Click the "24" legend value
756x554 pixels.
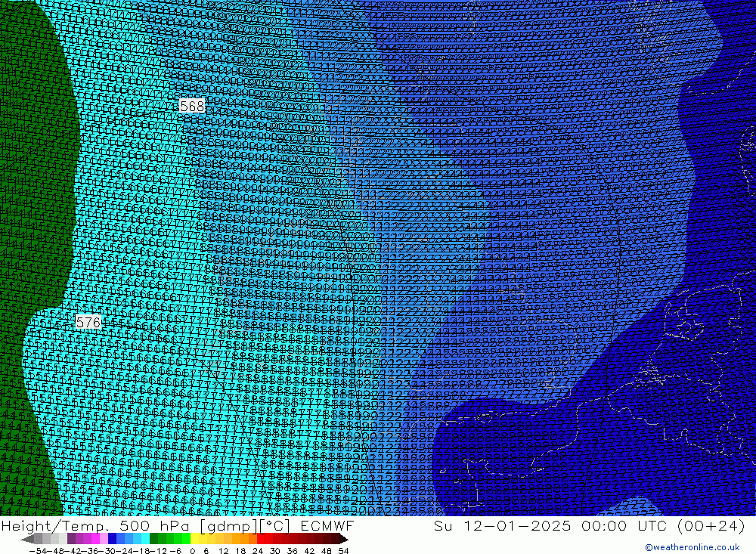click(x=258, y=551)
